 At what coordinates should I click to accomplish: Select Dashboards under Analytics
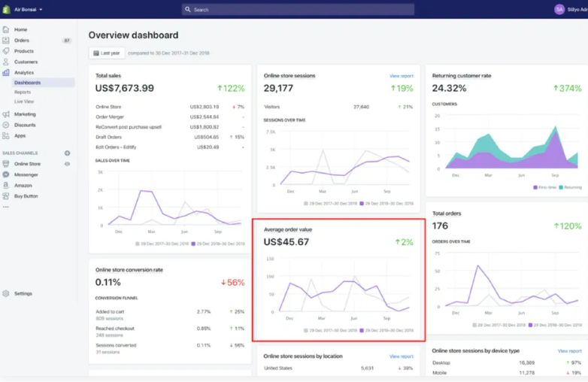coord(27,83)
